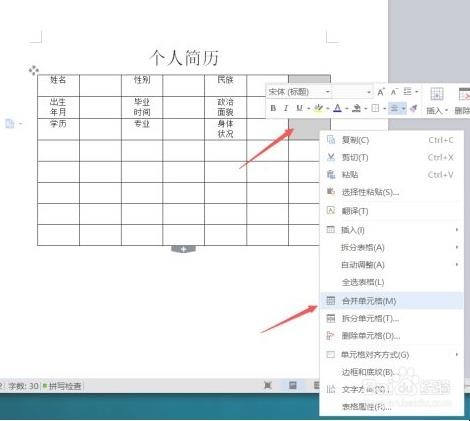This screenshot has height=421, width=470.
Task: Open alignment dropdown arrow
Action: (x=403, y=108)
